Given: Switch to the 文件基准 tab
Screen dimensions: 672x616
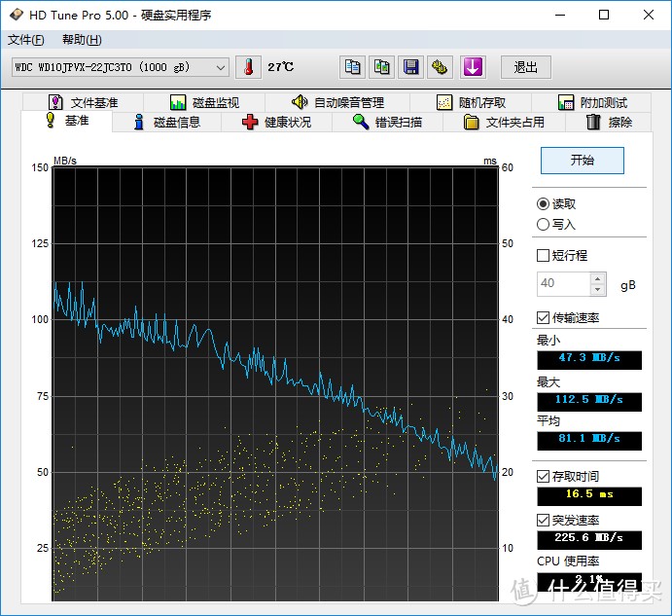Looking at the screenshot, I should coord(83,102).
